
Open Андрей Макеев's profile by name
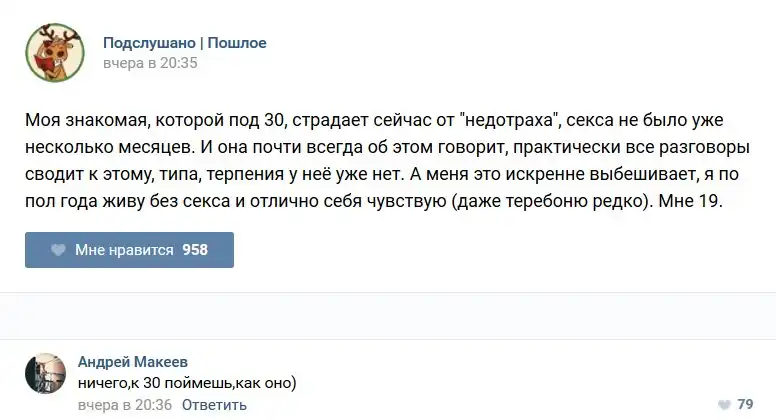click(132, 361)
